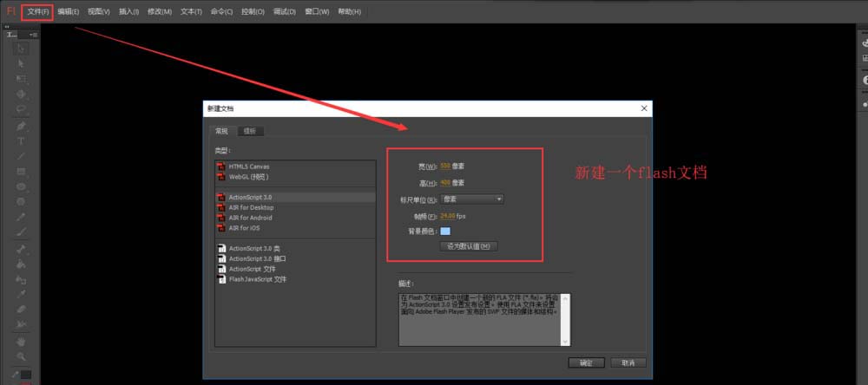This screenshot has height=385, width=868.
Task: Select the Eraser tool
Action: [x=21, y=310]
